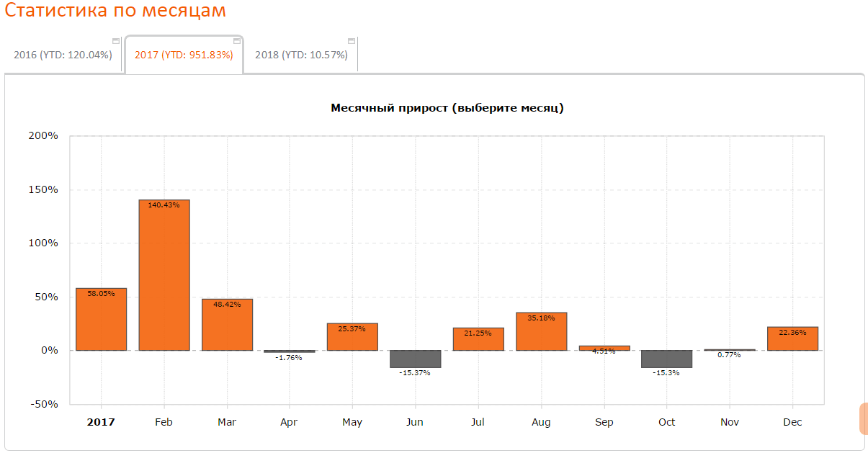This screenshot has height=453, width=868.
Task: Click the small window icon on 2017 tab
Action: [237, 41]
